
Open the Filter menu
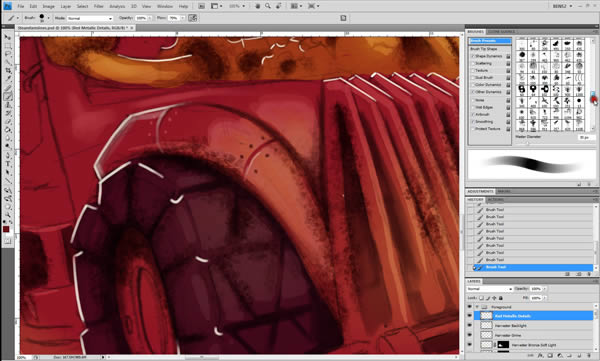(x=99, y=6)
